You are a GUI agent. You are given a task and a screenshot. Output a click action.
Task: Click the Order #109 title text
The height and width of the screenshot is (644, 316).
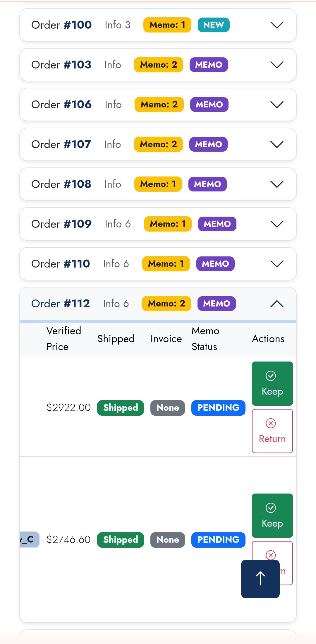point(61,224)
